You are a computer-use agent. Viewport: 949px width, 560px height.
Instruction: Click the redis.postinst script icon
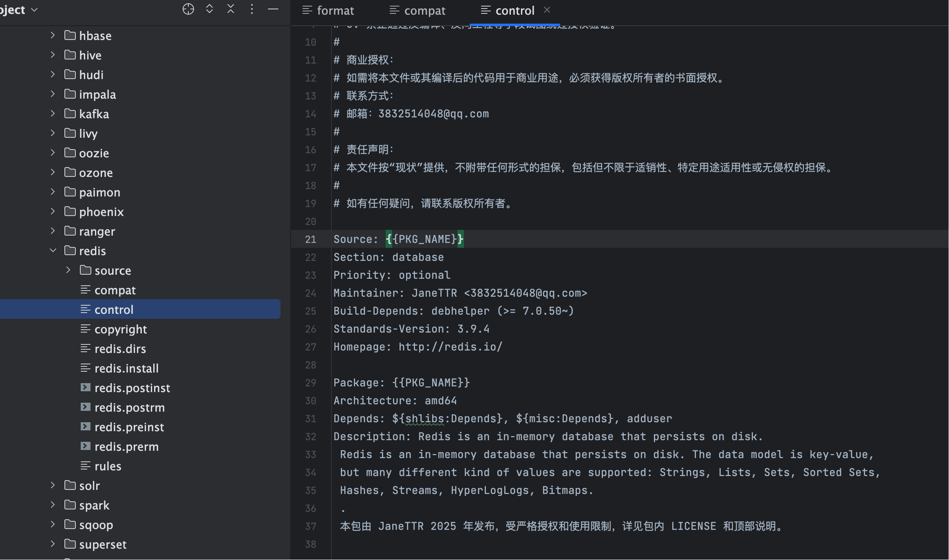tap(85, 388)
